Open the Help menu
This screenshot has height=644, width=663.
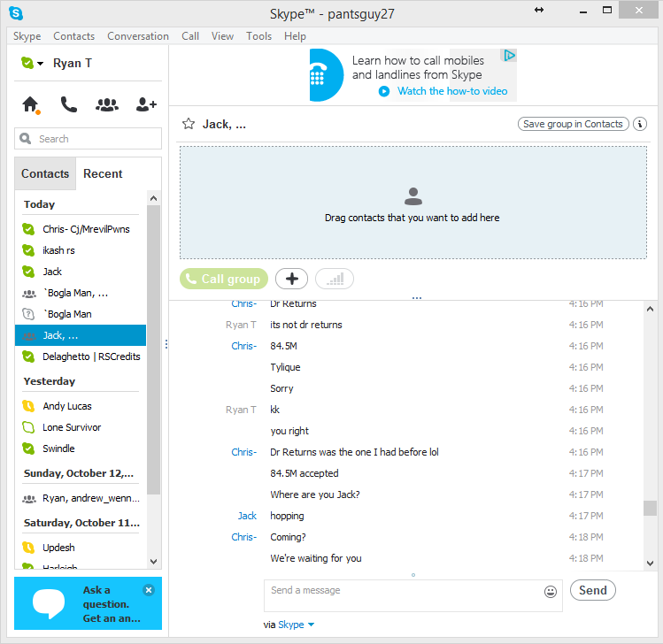[x=295, y=36]
